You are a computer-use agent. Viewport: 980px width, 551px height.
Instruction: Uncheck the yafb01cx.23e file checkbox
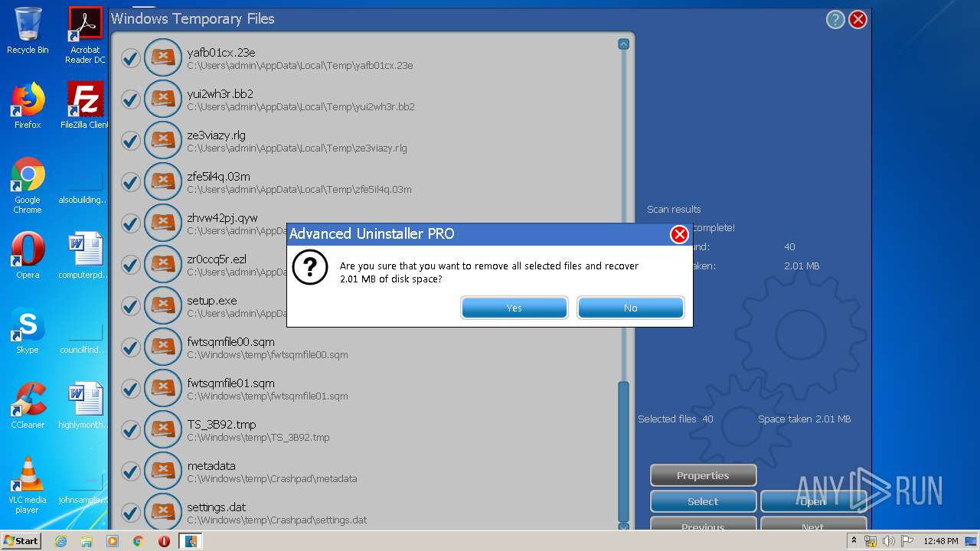[x=131, y=58]
